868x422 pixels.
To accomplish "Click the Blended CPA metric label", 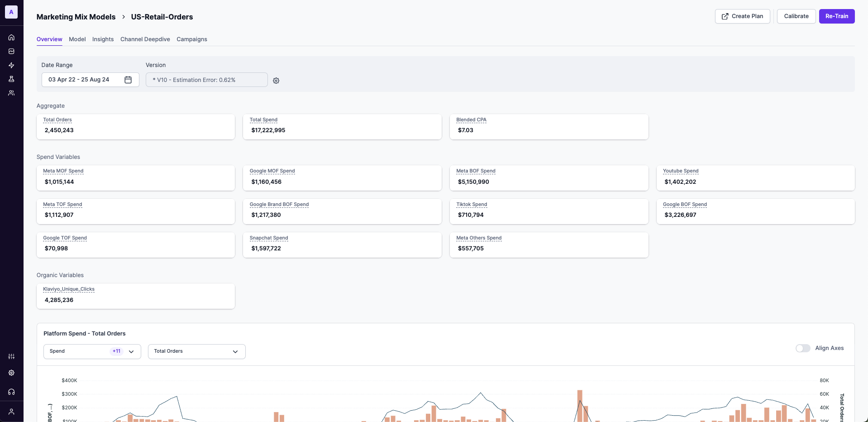I will (x=471, y=120).
